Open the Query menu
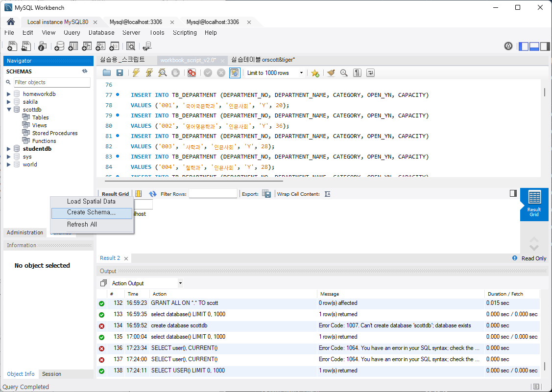The width and height of the screenshot is (552, 392). [x=72, y=33]
